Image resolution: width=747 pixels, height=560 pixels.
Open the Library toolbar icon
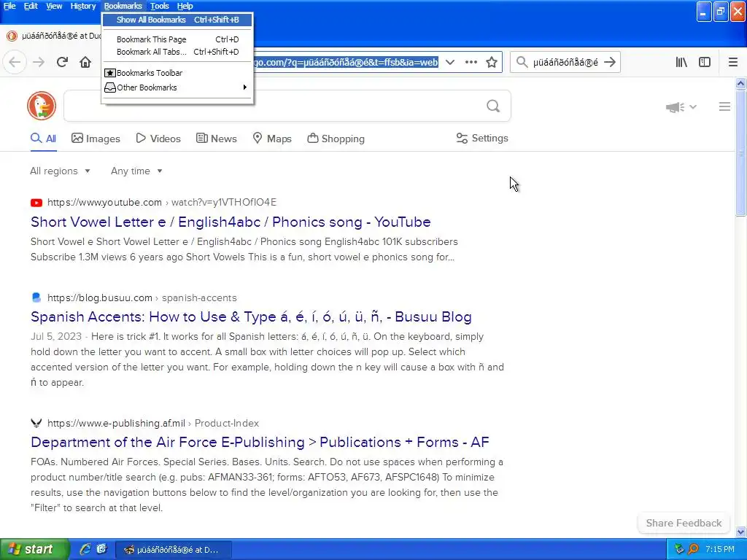(681, 62)
